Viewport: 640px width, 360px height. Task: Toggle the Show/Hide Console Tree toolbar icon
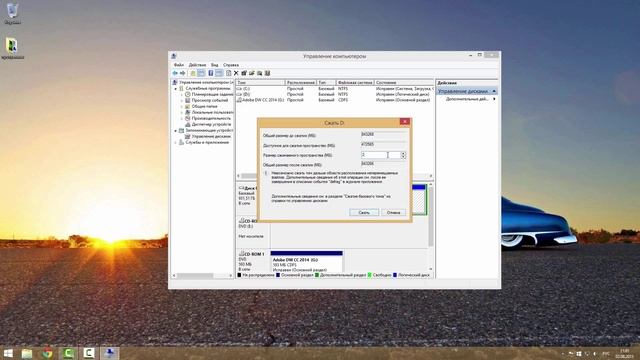pos(201,73)
